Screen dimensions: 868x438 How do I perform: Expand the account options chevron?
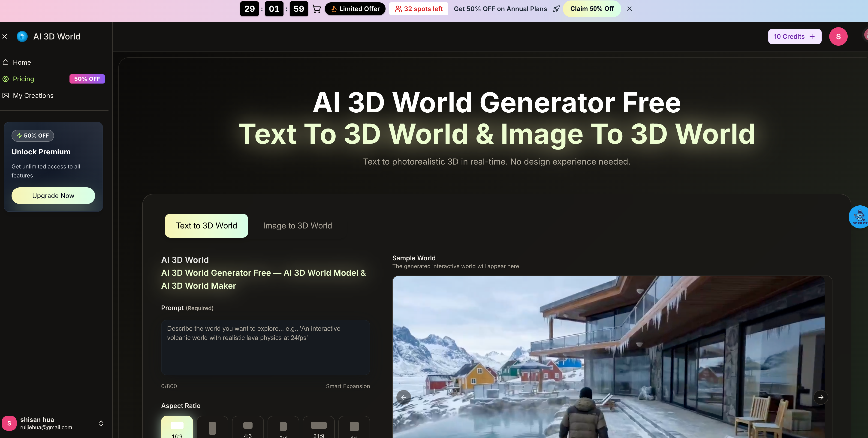click(x=101, y=423)
